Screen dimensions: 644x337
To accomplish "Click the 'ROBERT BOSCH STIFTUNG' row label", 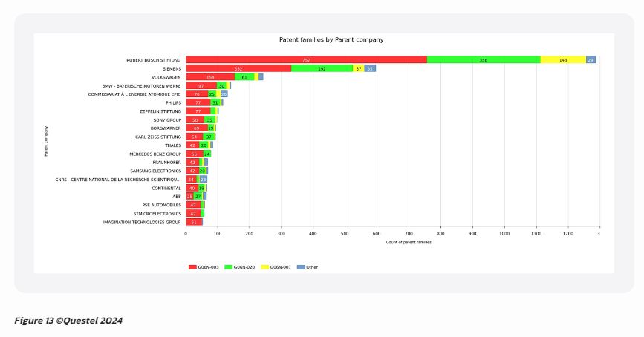I will click(153, 60).
